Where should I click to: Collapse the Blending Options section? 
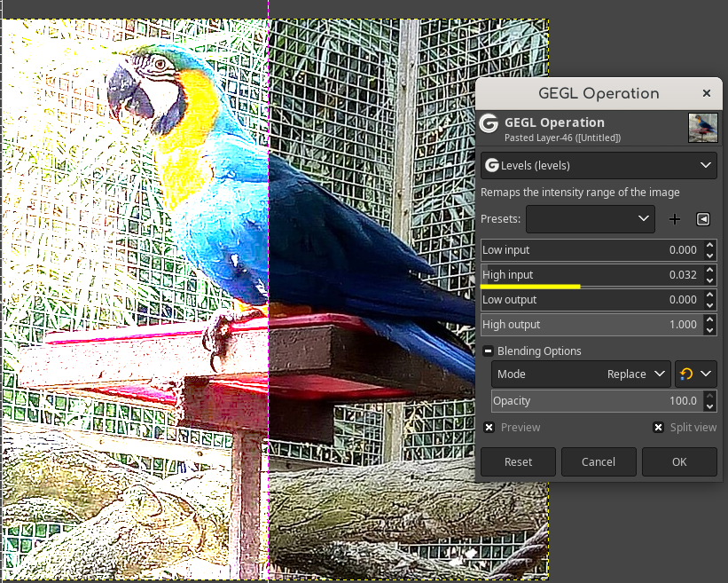[x=488, y=351]
